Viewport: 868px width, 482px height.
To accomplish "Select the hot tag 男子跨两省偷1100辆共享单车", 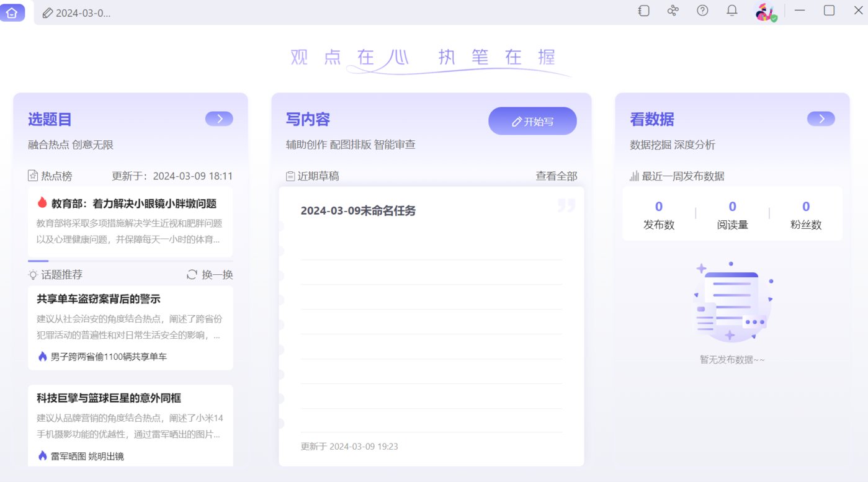I will (x=109, y=357).
